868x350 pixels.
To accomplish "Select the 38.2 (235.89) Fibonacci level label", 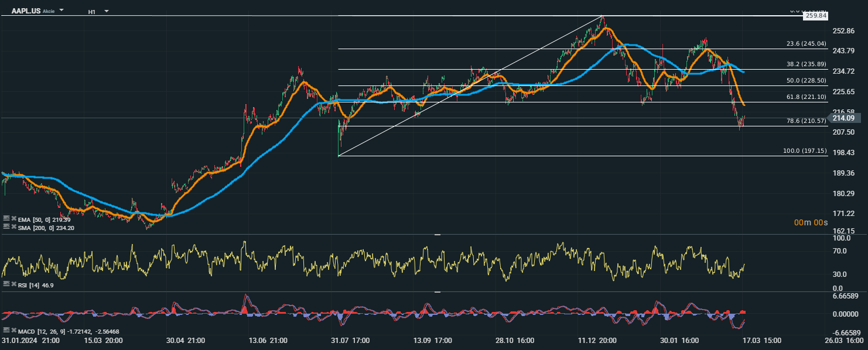I will click(805, 64).
